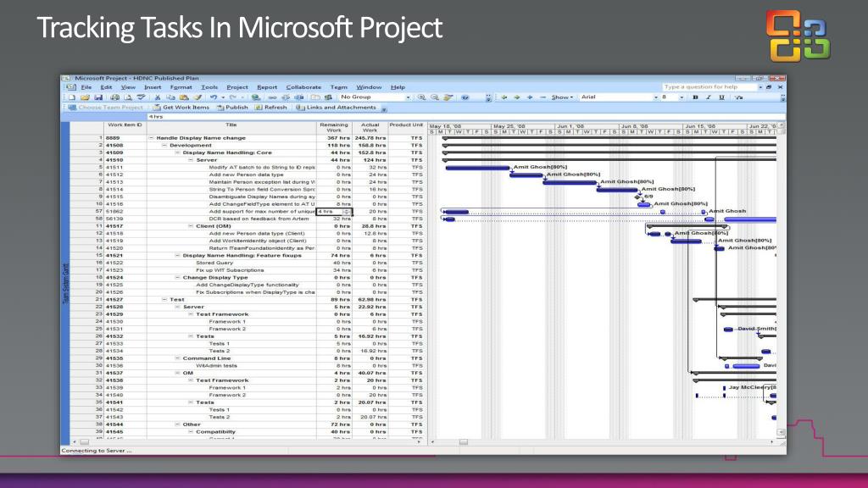Toggle Bold formatting button
The image size is (868, 488).
click(x=695, y=97)
